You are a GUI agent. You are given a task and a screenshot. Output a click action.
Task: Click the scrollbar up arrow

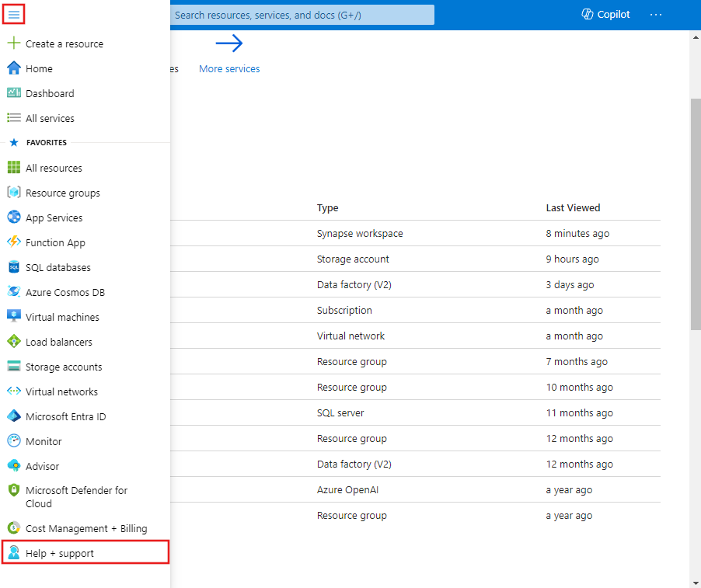tap(696, 37)
